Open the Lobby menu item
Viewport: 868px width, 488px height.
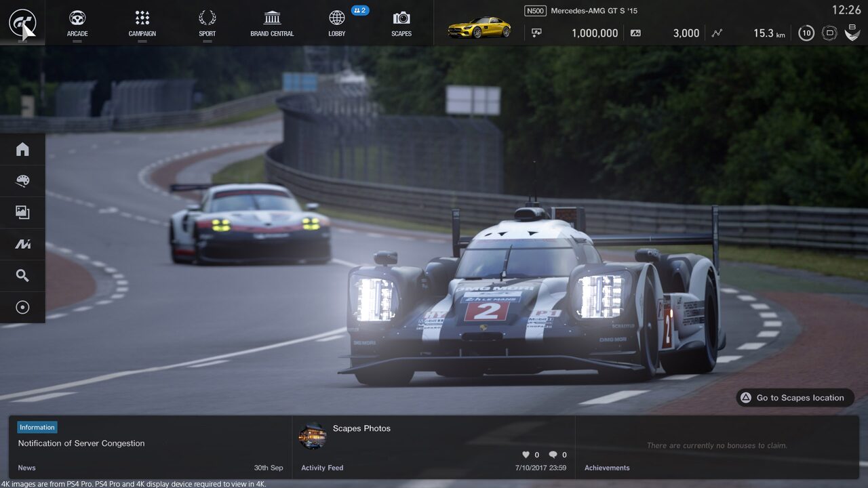(x=337, y=23)
